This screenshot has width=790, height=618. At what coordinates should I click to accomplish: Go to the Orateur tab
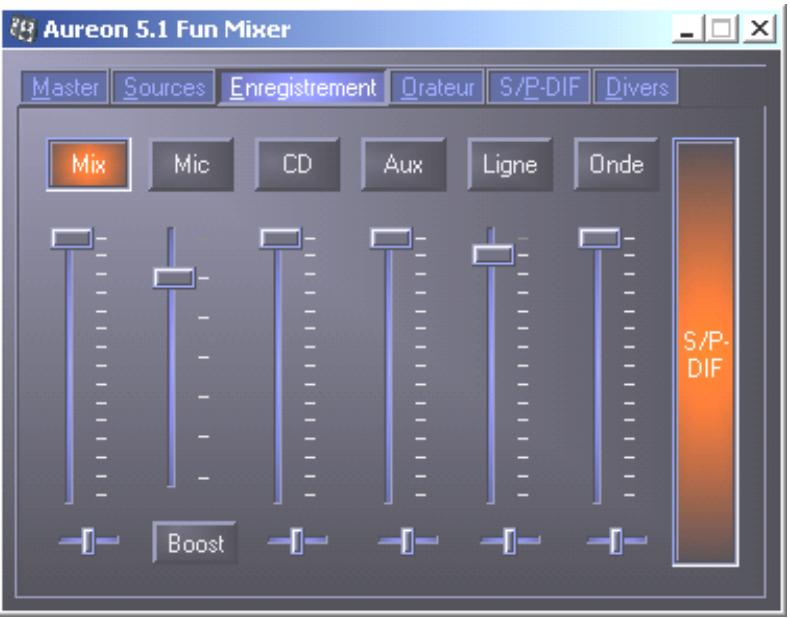click(437, 87)
